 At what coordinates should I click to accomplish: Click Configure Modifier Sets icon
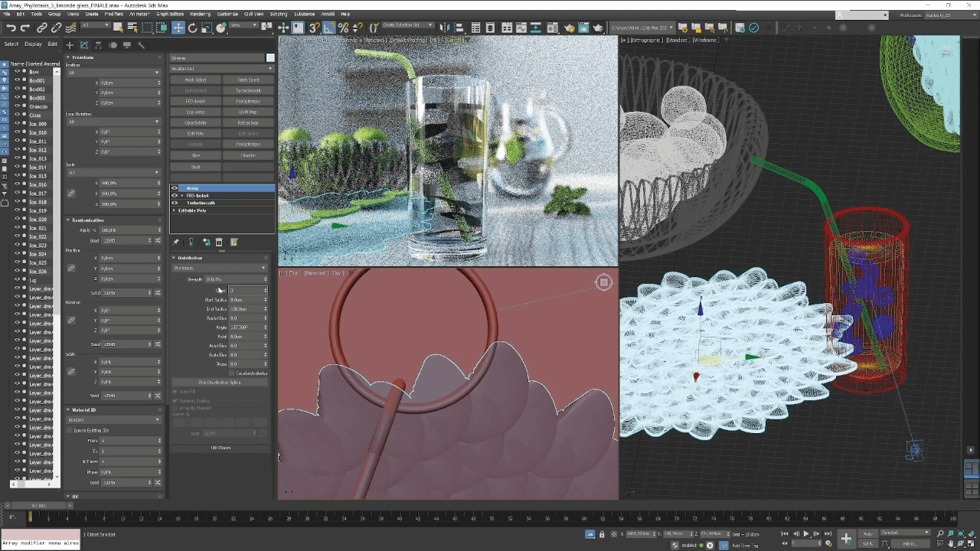234,242
